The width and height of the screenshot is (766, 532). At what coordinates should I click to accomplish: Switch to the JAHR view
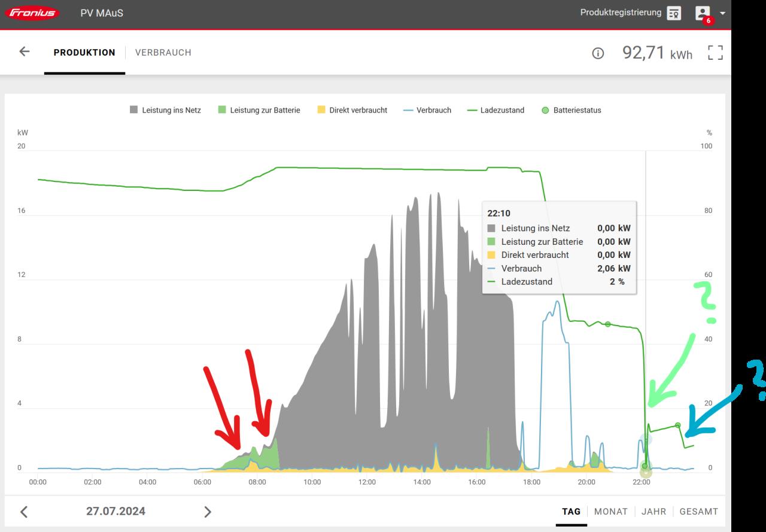653,512
